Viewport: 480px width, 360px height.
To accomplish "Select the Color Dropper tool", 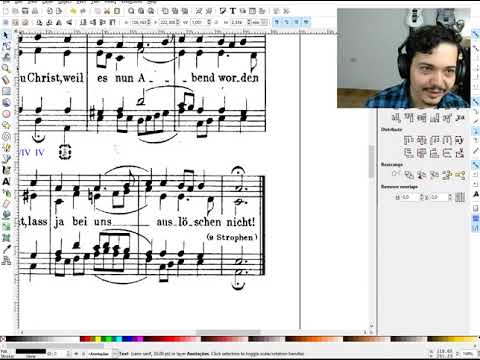I will [x=6, y=249].
